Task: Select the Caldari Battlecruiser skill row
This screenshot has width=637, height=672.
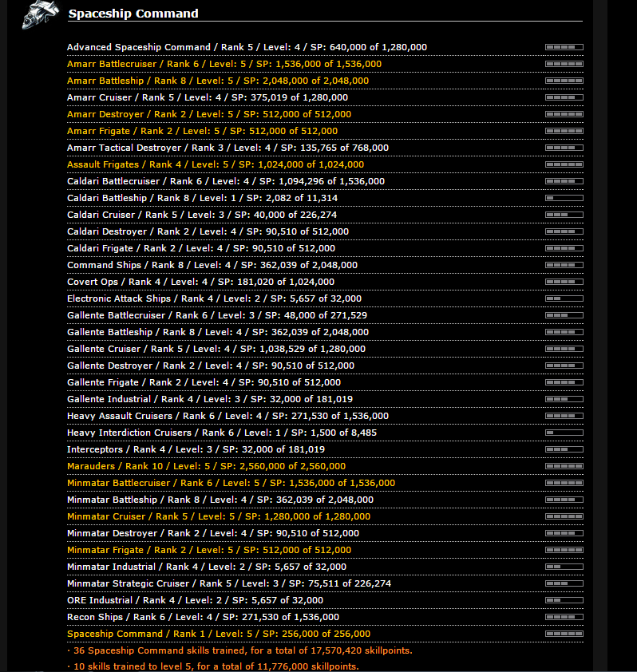Action: tap(325, 181)
